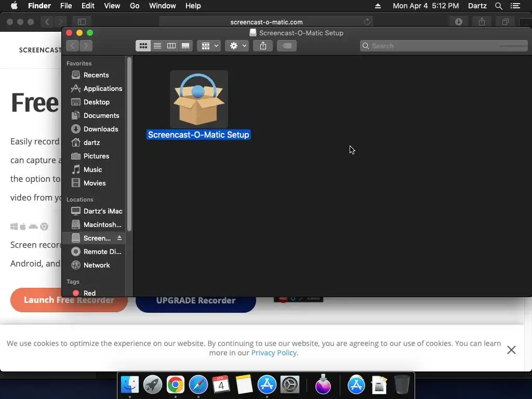Go back in Finder window
532x399 pixels.
[x=73, y=46]
